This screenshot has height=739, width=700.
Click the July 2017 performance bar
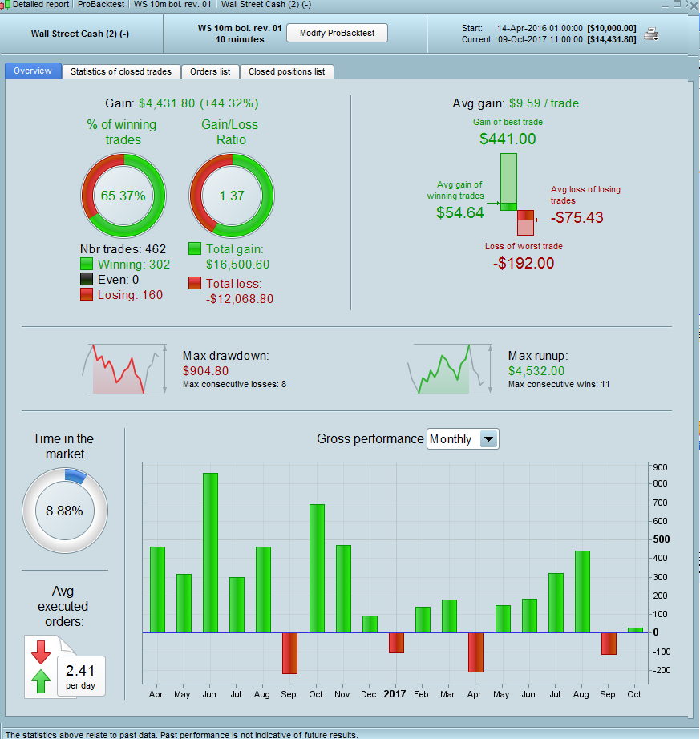point(556,603)
